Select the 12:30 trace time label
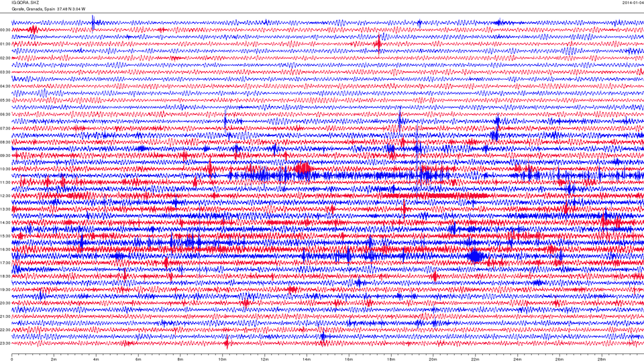 click(5, 196)
